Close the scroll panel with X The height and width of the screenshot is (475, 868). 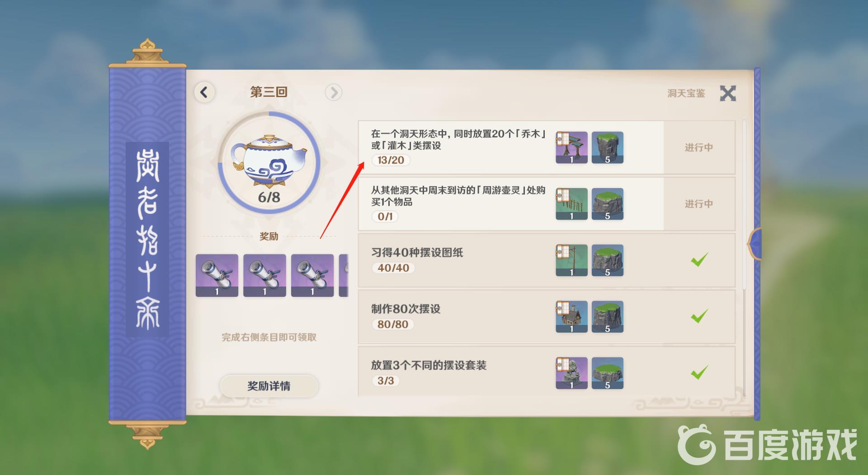[x=728, y=93]
